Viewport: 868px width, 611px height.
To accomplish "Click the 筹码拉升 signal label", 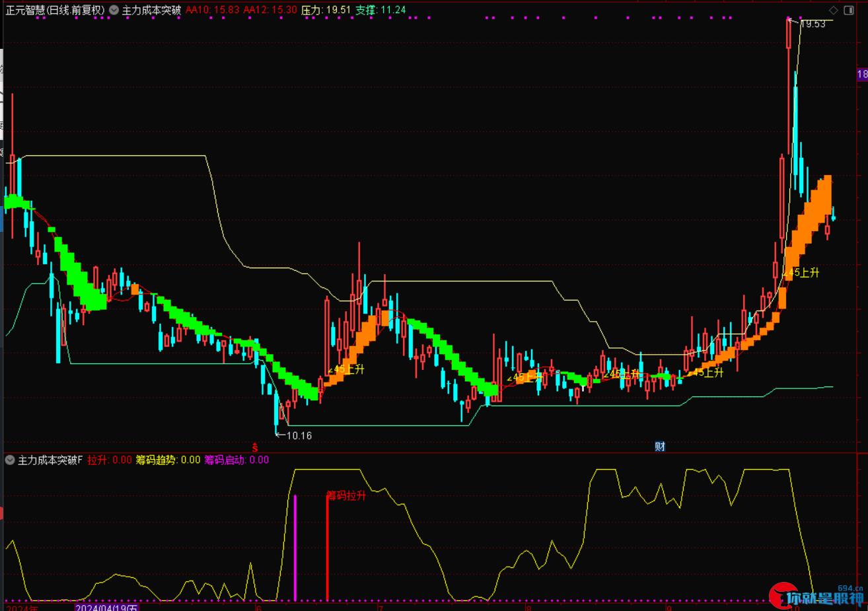I will [346, 495].
